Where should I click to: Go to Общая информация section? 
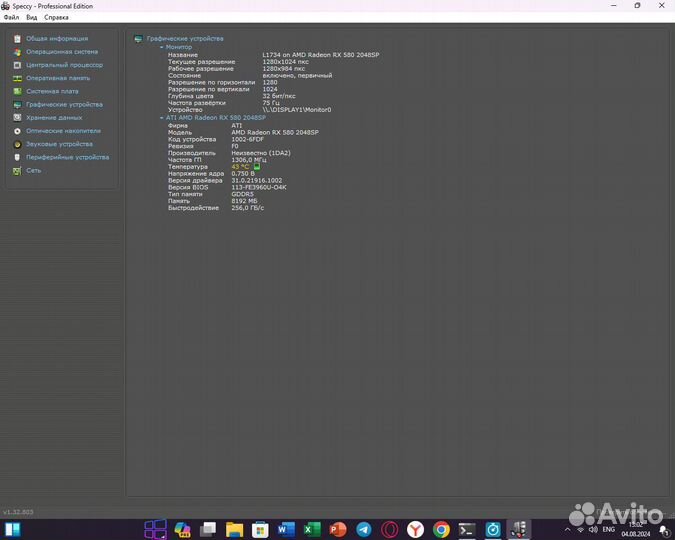click(57, 38)
